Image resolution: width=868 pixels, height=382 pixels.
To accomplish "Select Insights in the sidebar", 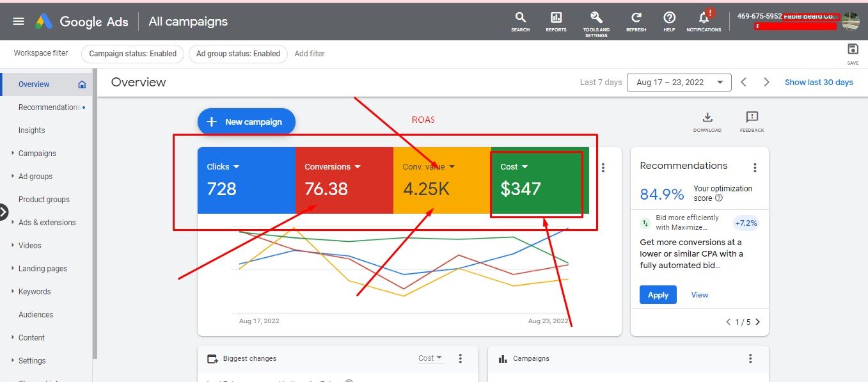I will [31, 131].
